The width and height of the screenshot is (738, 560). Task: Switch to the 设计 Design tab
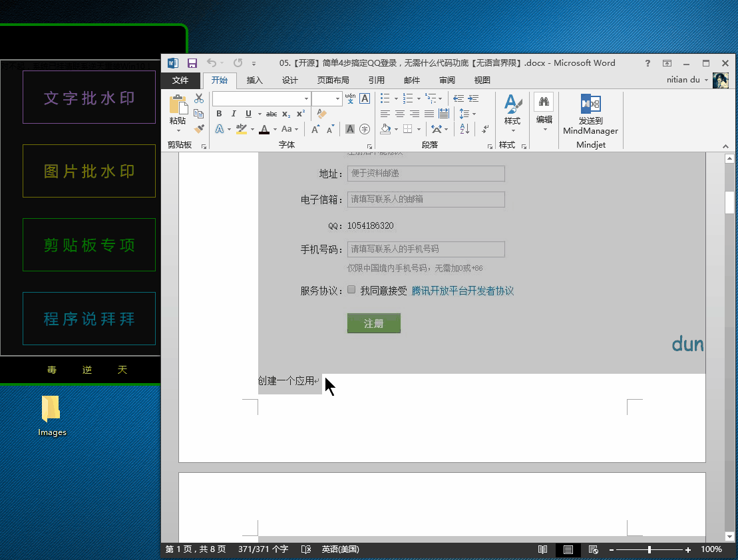click(x=290, y=80)
